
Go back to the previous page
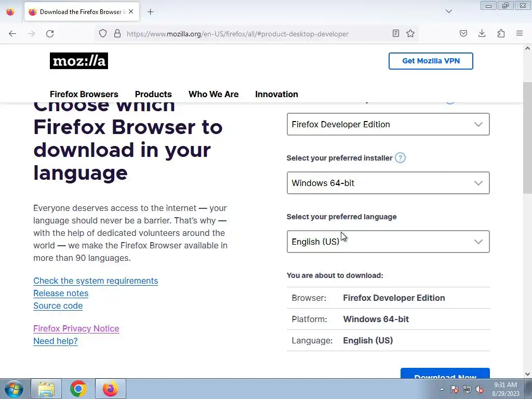(12, 34)
